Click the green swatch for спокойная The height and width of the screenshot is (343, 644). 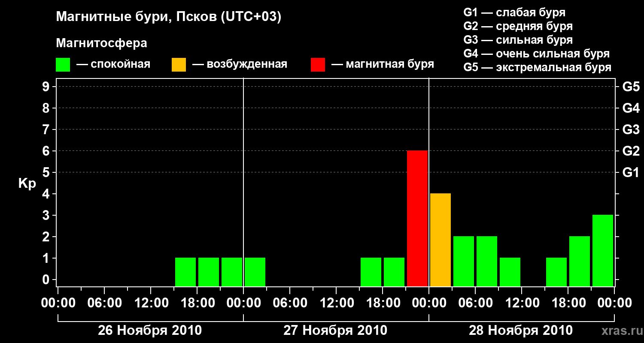[x=63, y=65]
